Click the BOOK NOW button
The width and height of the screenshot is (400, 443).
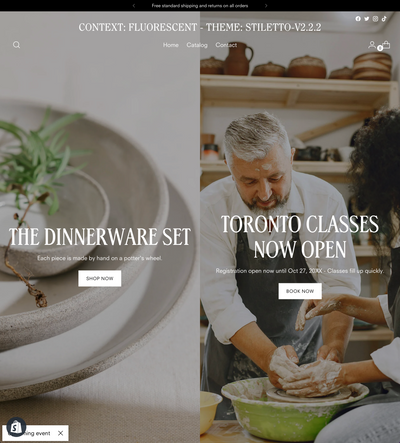coord(300,291)
